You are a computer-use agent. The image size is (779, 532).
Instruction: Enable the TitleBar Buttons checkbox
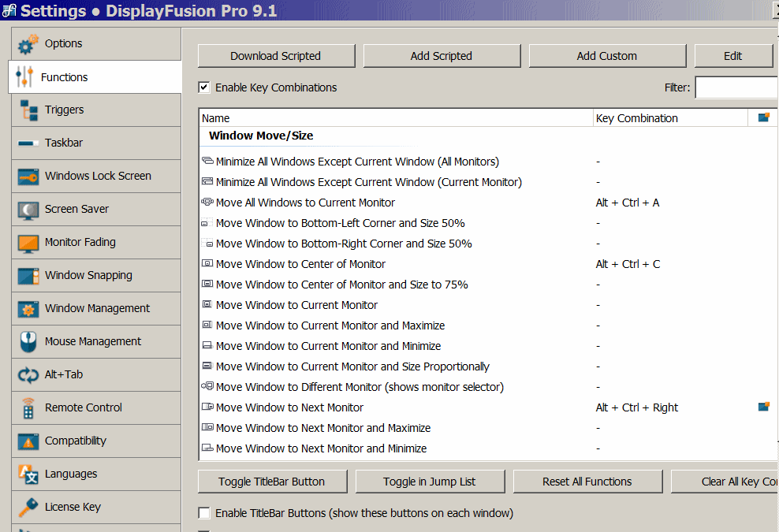point(204,513)
